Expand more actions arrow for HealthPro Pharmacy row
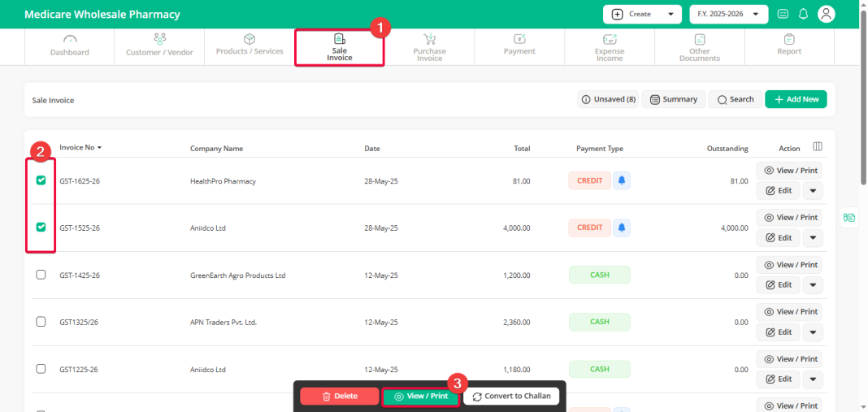 pyautogui.click(x=813, y=190)
